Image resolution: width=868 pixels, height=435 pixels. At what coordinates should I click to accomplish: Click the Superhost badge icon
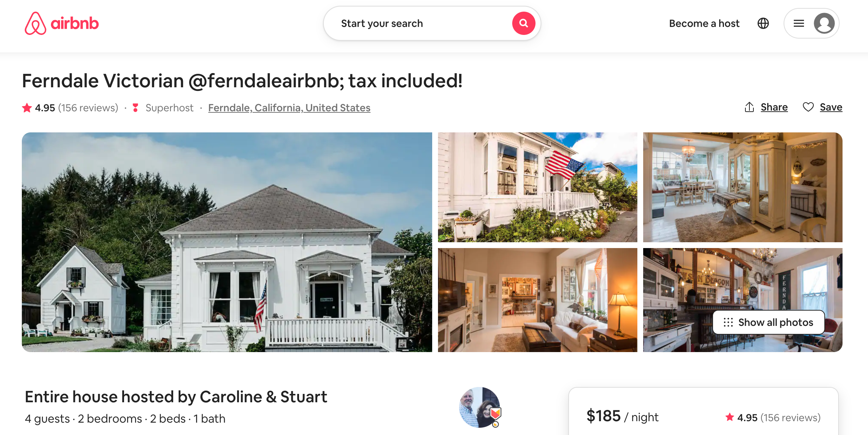tap(135, 108)
